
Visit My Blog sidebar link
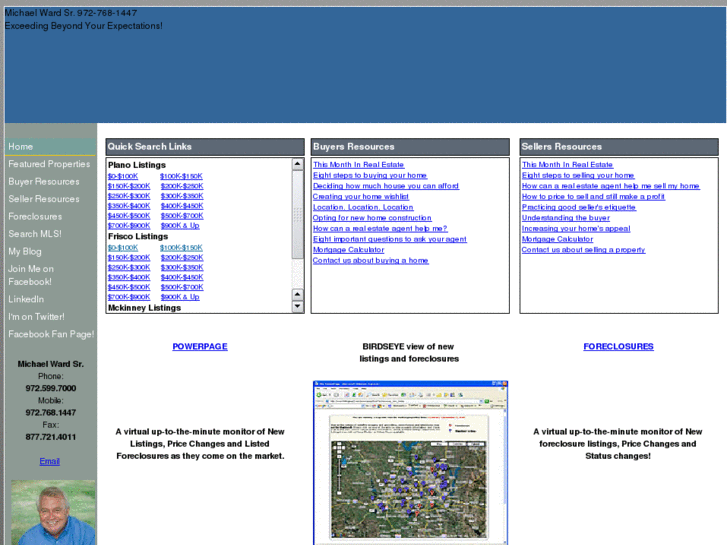tap(25, 252)
